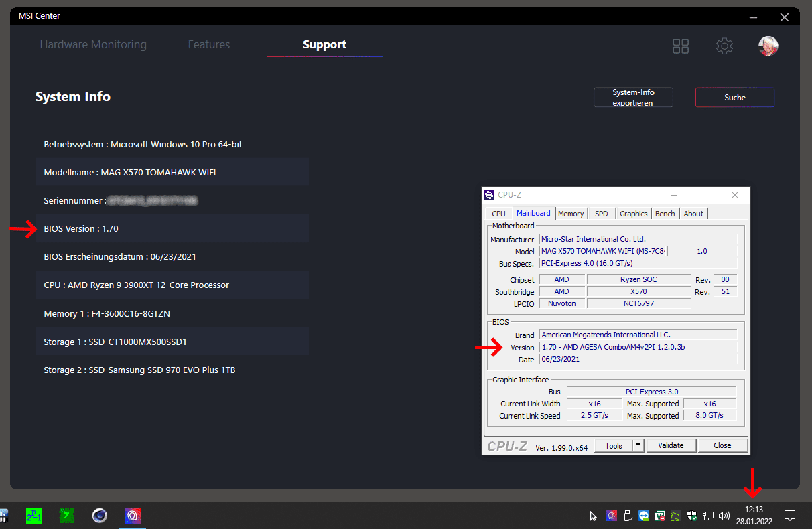Click the Close button in CPU-Z
This screenshot has height=529, width=812.
point(722,445)
